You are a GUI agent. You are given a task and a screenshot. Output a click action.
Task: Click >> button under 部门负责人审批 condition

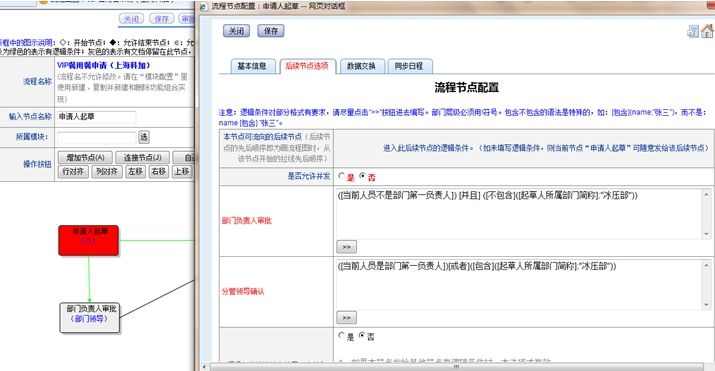pyautogui.click(x=347, y=247)
